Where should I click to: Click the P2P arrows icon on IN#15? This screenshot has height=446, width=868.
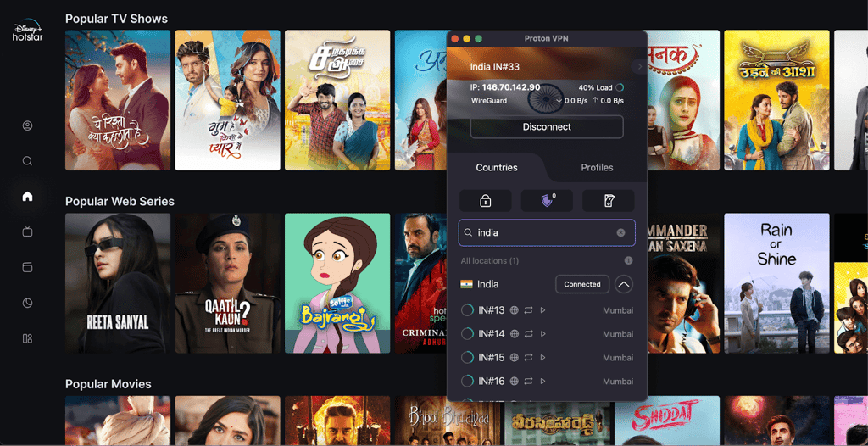click(x=529, y=358)
